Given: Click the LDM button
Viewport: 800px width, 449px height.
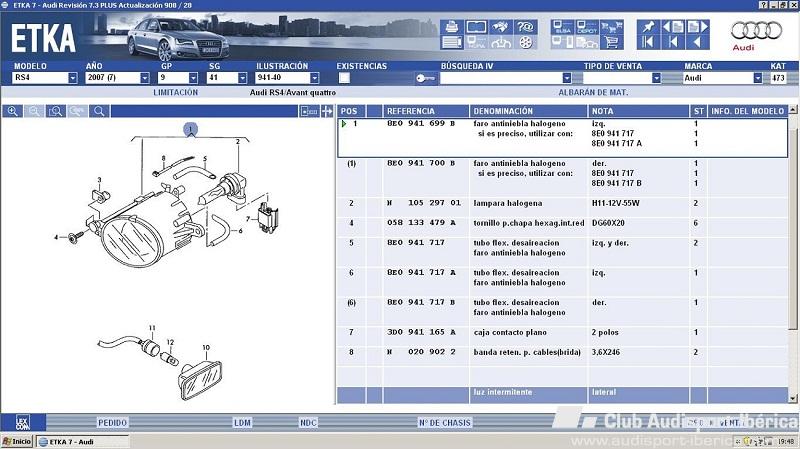Looking at the screenshot, I should click(242, 422).
